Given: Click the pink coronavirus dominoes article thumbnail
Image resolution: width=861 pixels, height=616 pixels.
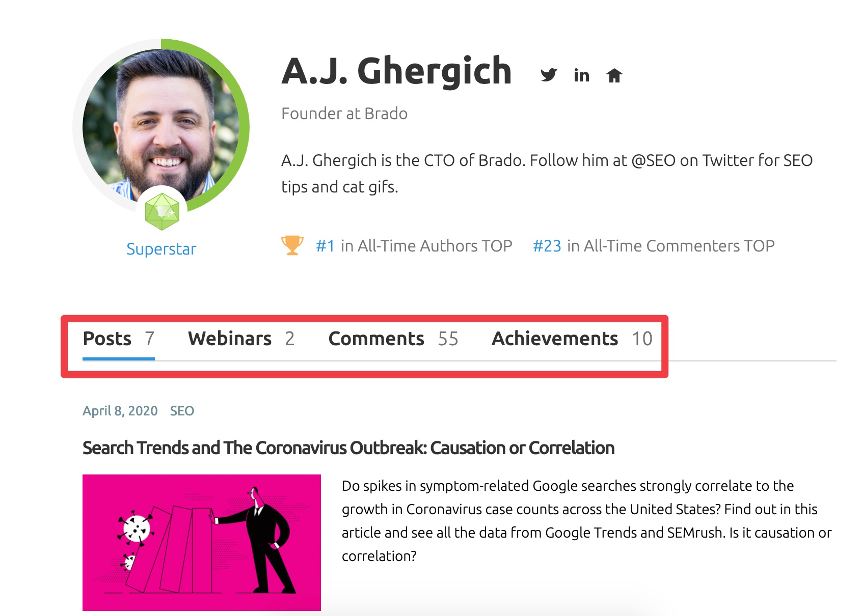Looking at the screenshot, I should (x=202, y=543).
